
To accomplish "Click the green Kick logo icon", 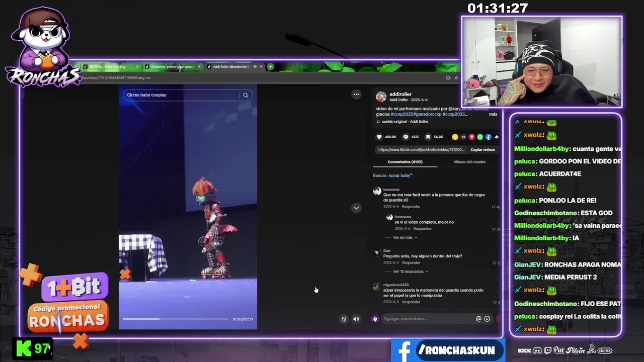I will click(23, 348).
